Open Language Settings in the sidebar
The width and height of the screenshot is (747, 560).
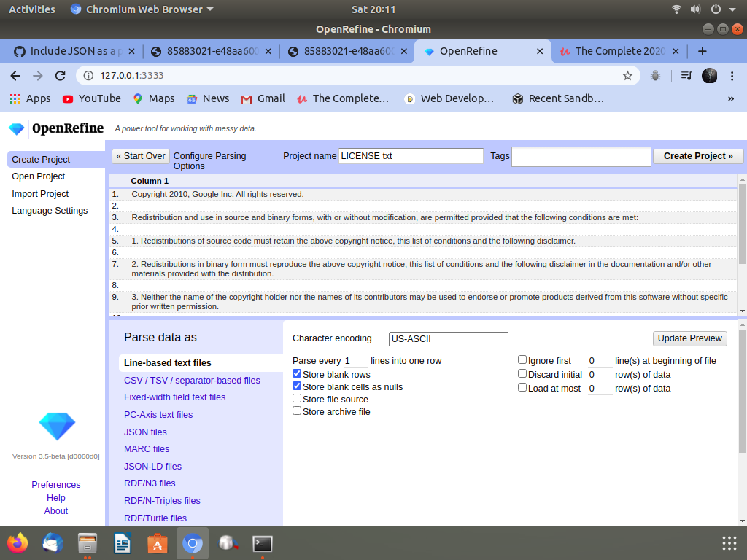click(50, 211)
